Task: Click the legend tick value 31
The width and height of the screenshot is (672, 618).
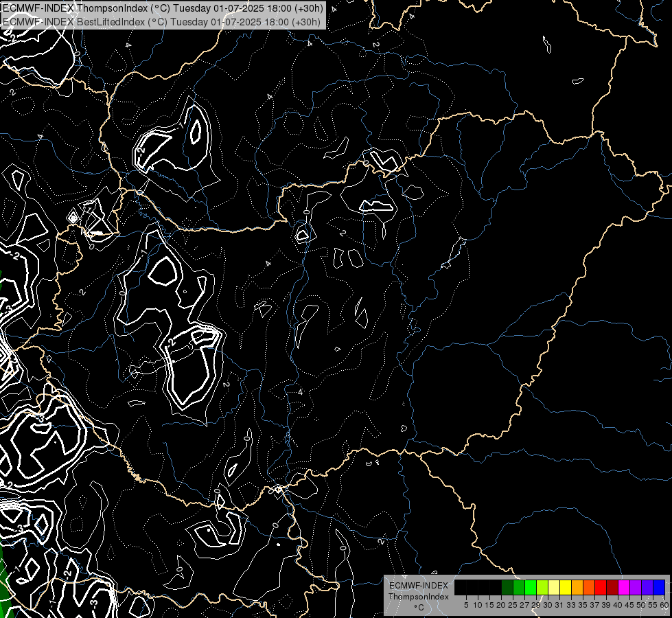Action: coord(559,605)
